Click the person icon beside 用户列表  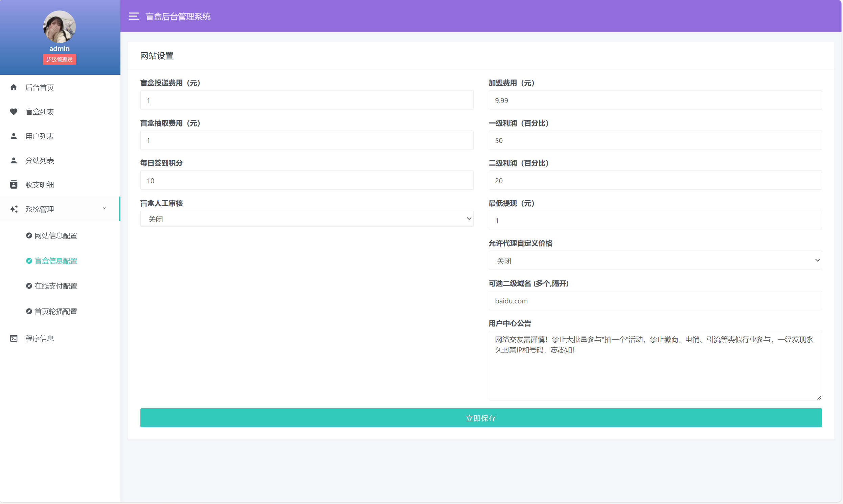tap(14, 136)
